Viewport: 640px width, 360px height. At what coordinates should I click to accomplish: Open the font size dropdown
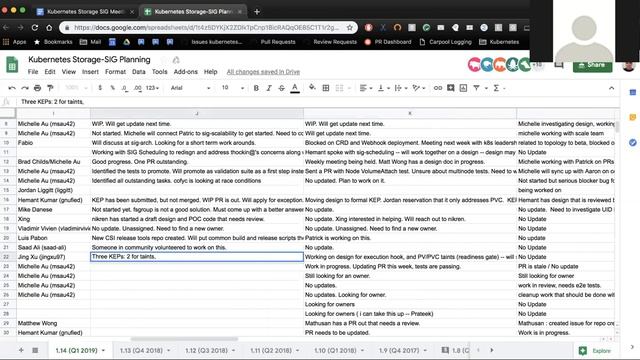tap(233, 88)
